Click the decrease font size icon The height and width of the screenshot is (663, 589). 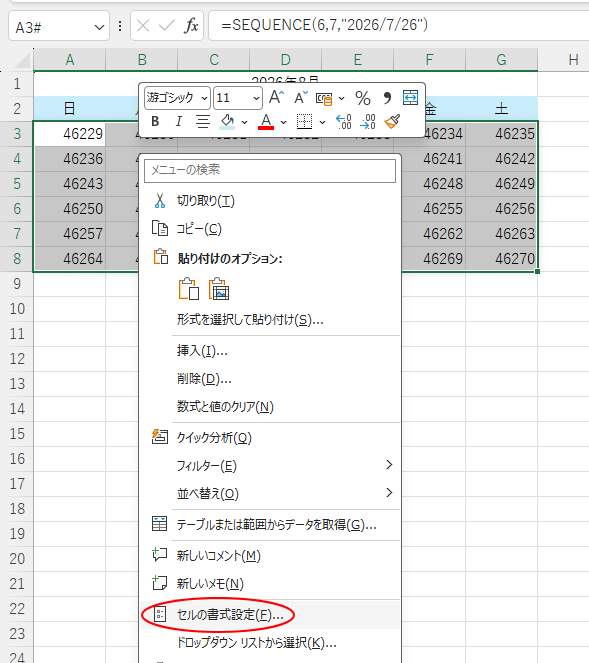coord(301,98)
